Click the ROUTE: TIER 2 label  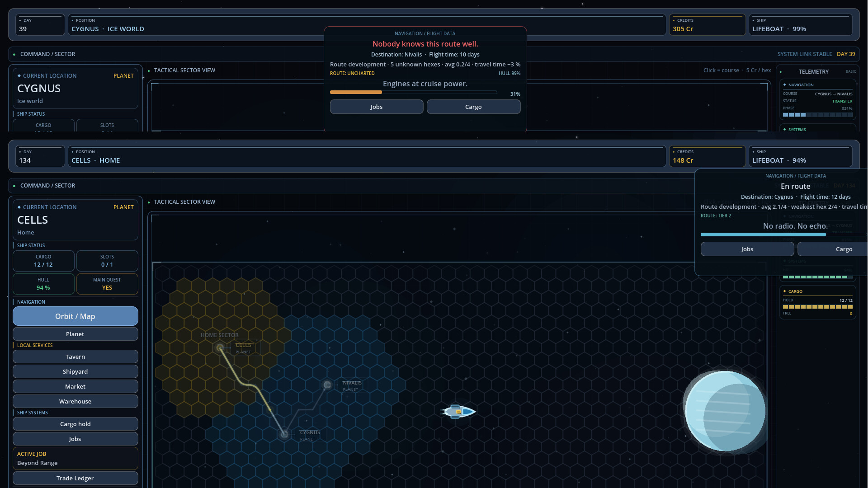[716, 216]
